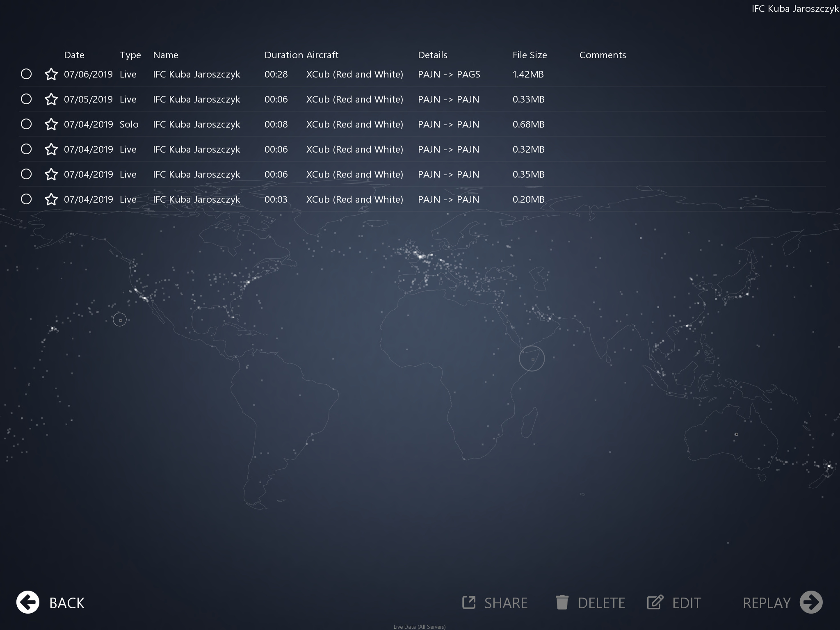Star the Solo type replay
The width and height of the screenshot is (840, 630).
coord(51,124)
